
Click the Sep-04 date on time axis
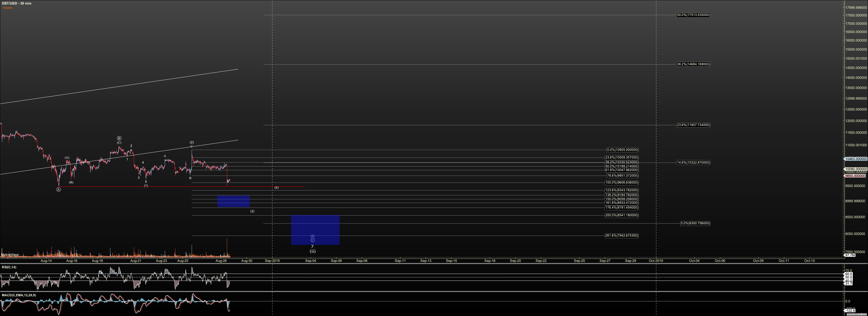pos(311,261)
